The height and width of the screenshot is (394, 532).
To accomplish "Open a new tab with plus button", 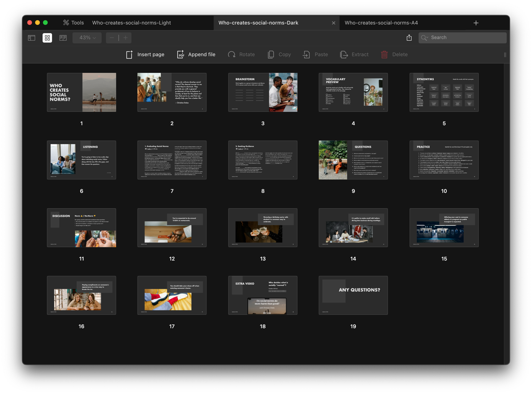I will (x=476, y=23).
